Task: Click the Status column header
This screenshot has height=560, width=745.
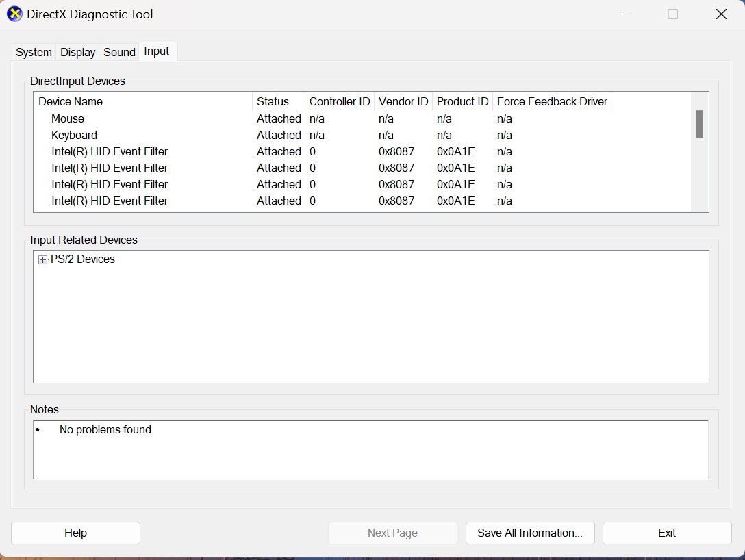Action: pos(273,101)
